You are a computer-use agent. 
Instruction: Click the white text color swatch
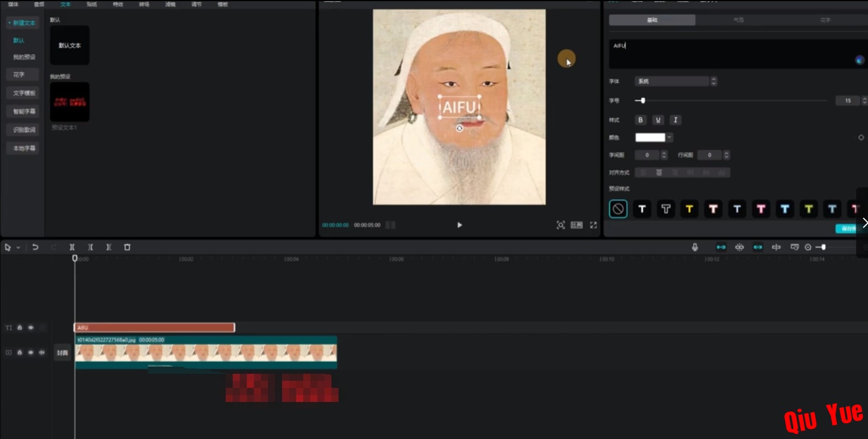[x=650, y=138]
